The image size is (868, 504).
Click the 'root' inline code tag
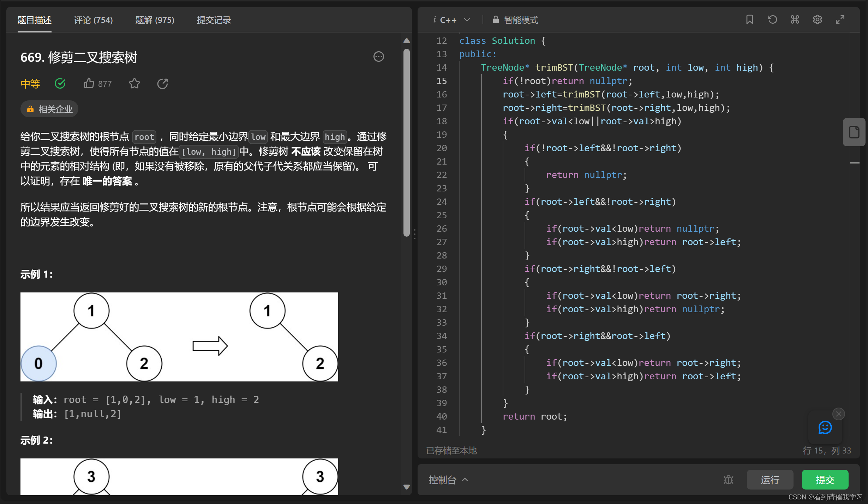[144, 137]
